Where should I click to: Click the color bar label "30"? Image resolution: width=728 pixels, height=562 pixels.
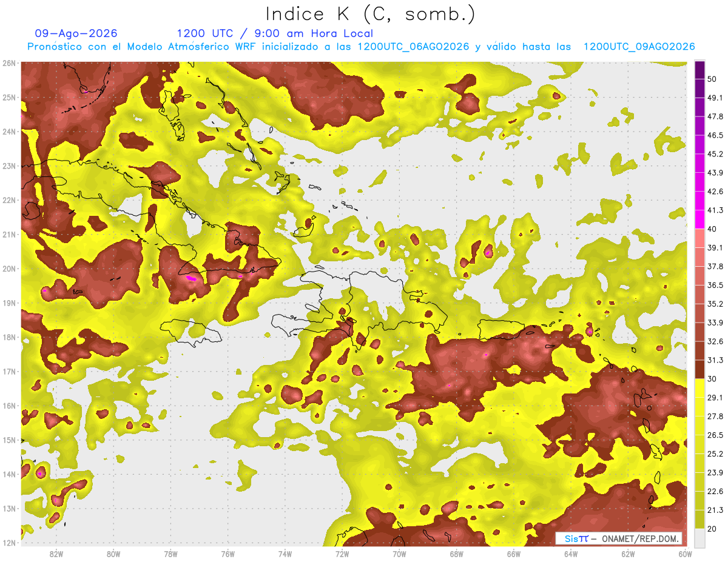[x=712, y=379]
